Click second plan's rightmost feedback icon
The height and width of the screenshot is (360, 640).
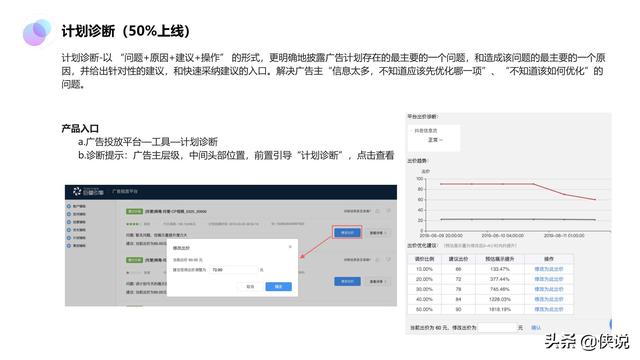pos(388,259)
